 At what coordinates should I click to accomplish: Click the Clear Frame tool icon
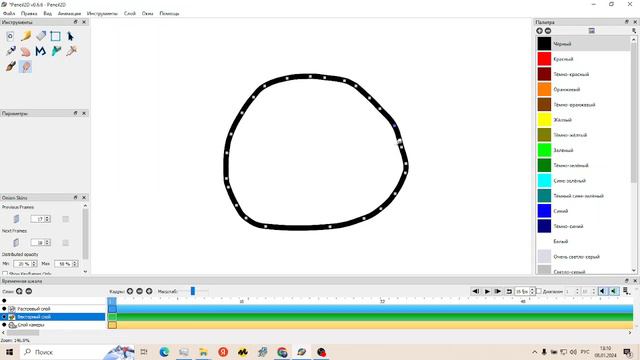click(10, 36)
